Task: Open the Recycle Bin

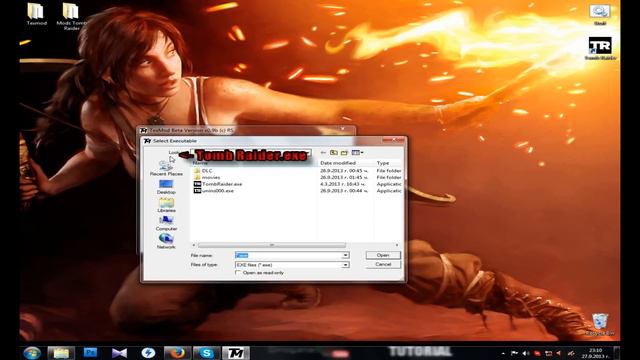Action: coord(600,324)
